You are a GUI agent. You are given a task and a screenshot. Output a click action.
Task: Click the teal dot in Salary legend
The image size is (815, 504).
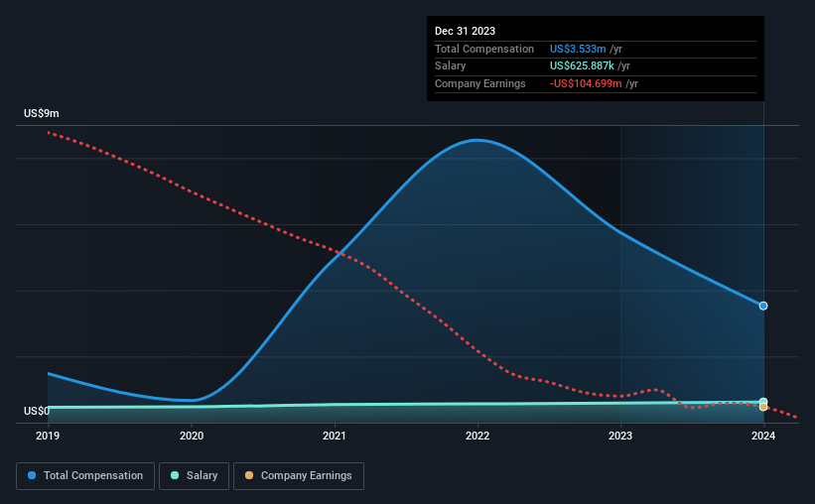175,475
